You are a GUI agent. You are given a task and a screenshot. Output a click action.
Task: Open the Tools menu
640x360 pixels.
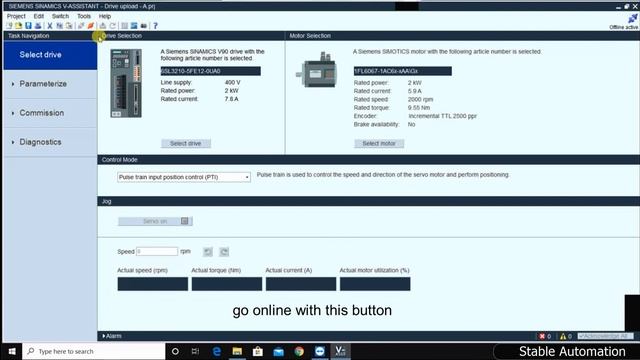click(84, 16)
